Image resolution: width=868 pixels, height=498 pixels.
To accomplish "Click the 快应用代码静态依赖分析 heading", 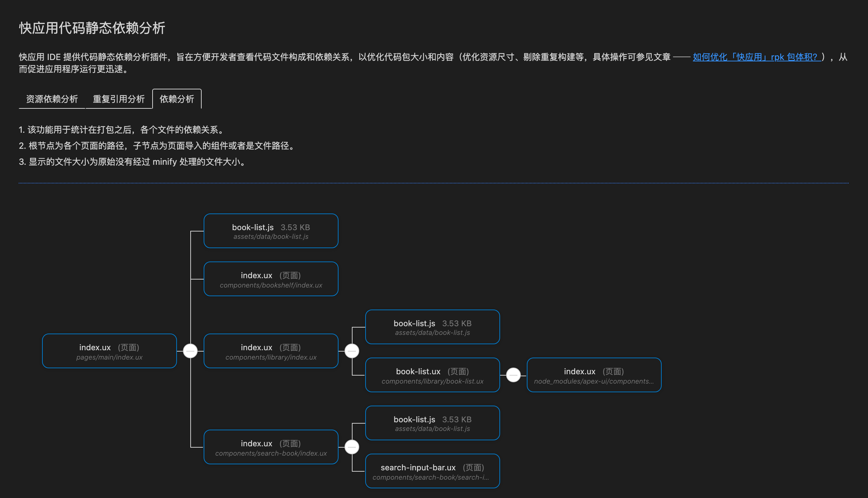I will point(92,28).
